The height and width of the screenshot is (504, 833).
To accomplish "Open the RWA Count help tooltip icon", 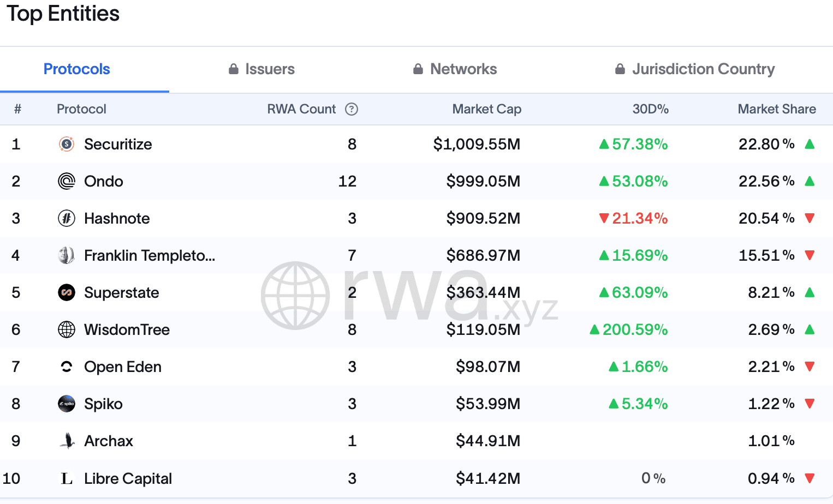I will (352, 109).
